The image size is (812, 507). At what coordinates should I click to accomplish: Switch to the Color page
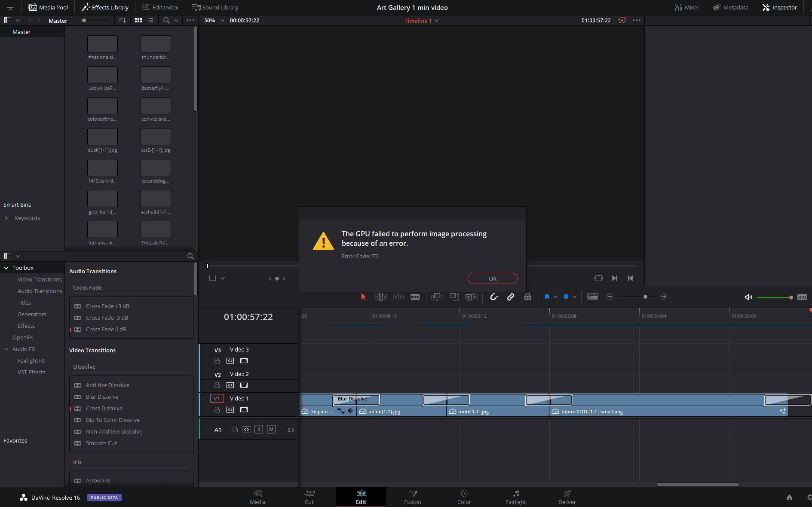tap(464, 498)
